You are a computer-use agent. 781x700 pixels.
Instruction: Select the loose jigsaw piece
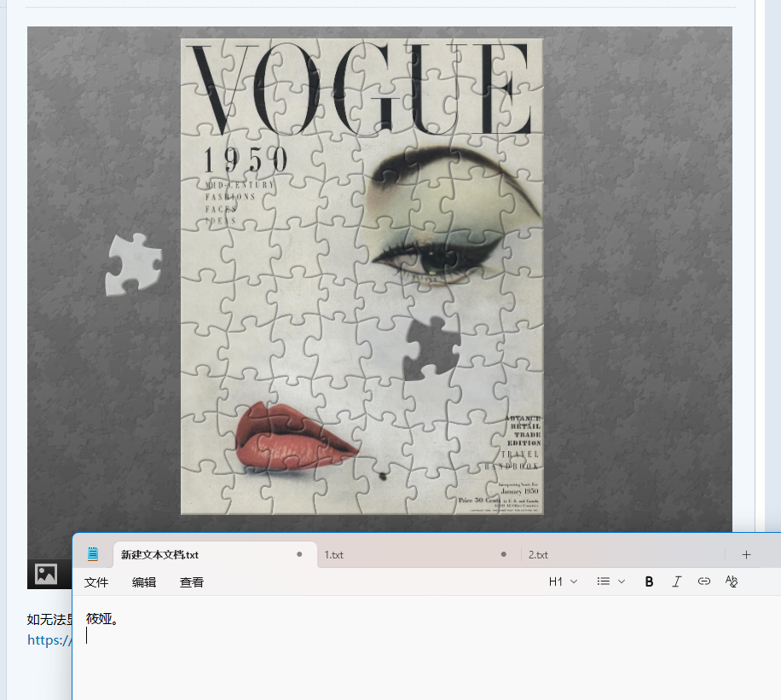[x=134, y=264]
